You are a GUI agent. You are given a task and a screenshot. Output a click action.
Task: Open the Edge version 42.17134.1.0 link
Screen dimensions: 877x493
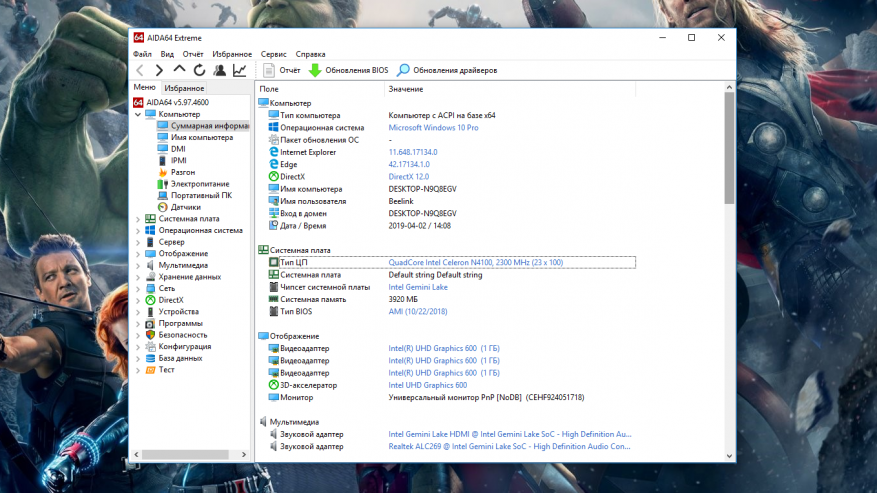409,165
